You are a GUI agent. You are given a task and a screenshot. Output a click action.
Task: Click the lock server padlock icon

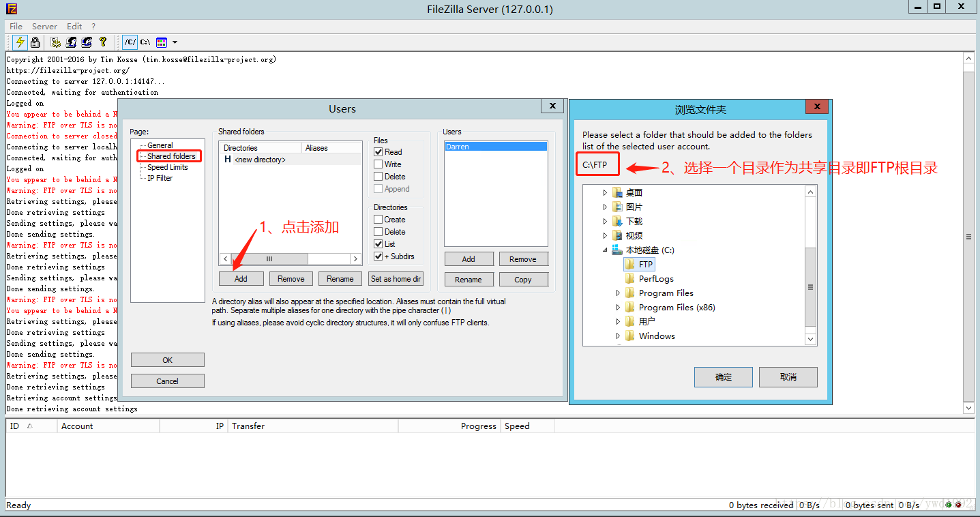pyautogui.click(x=35, y=42)
